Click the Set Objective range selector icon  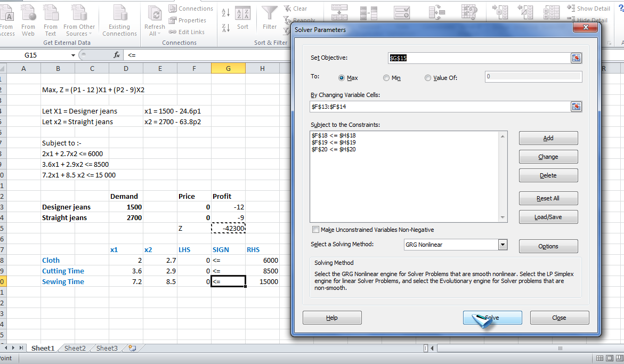point(576,58)
